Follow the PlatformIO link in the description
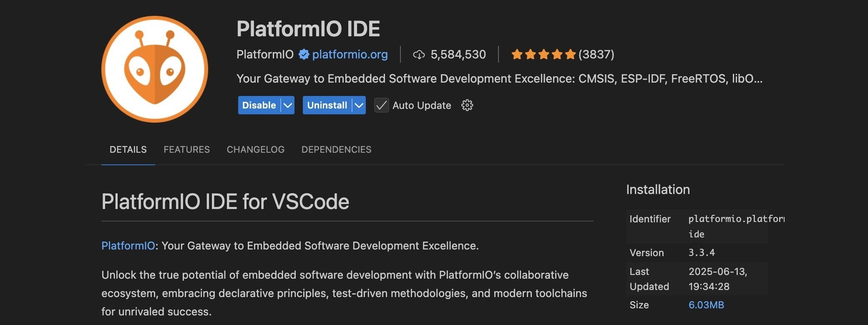The height and width of the screenshot is (325, 868). coord(128,246)
